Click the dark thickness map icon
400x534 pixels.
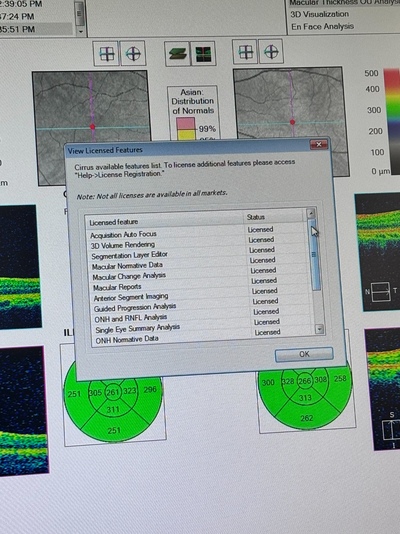203,54
